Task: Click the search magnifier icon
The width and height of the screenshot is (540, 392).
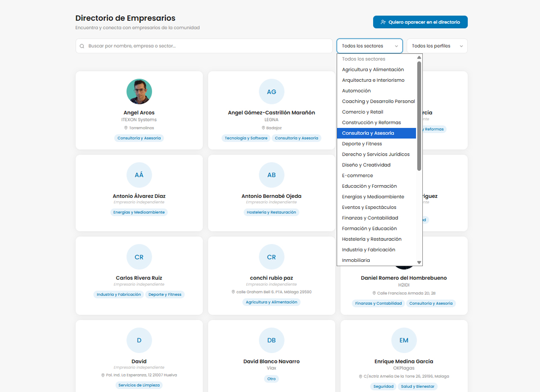Action: click(x=82, y=46)
